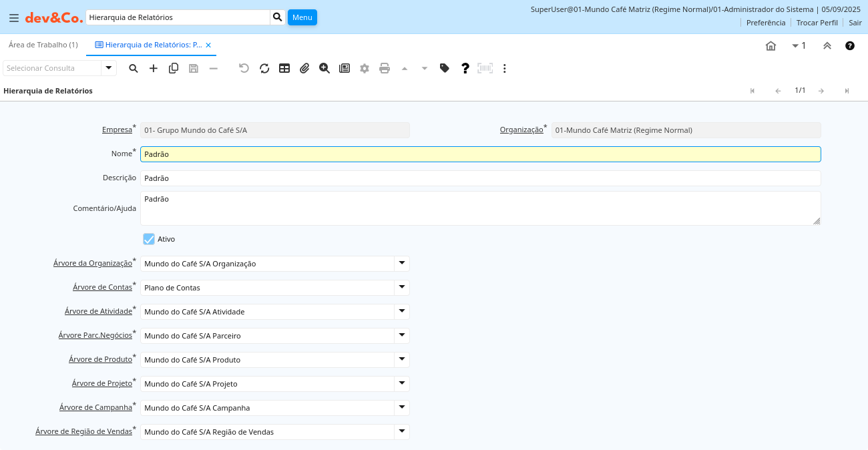Close the Hierarquia de Relatórios tab

click(x=208, y=45)
